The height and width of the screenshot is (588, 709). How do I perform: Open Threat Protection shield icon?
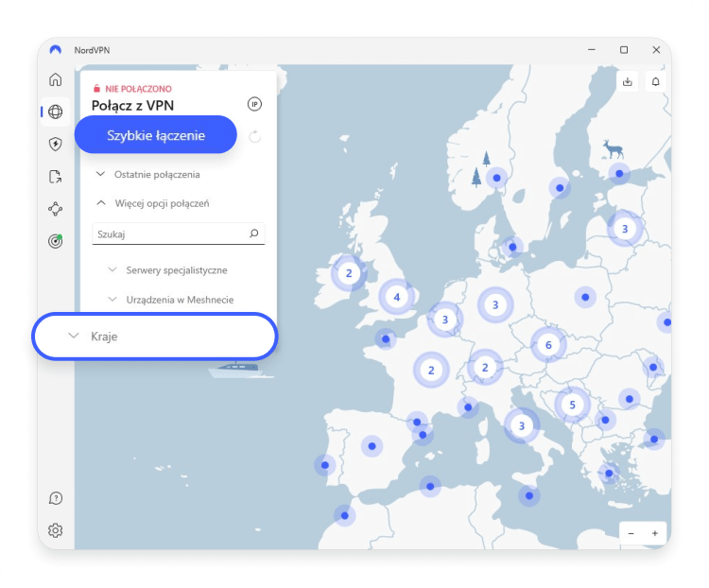[55, 144]
